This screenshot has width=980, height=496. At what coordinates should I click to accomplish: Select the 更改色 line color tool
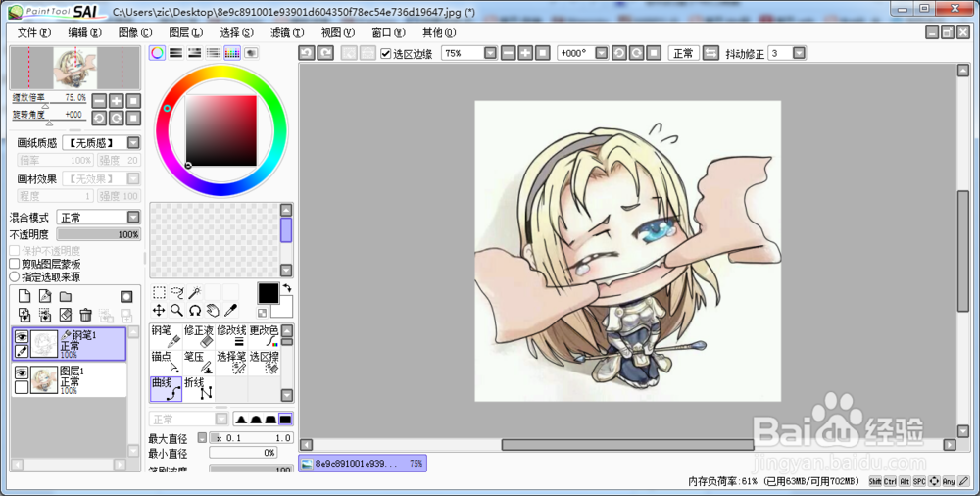(264, 336)
